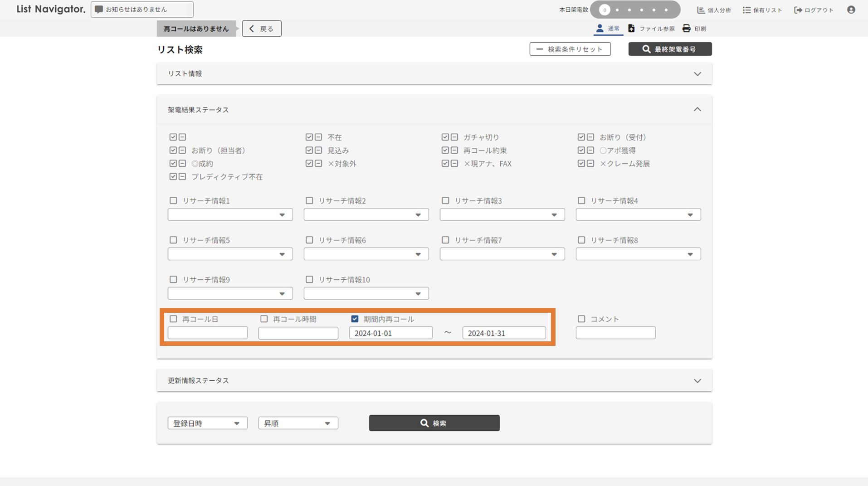
Task: Open the 個人分析 personal analysis icon
Action: click(x=701, y=10)
